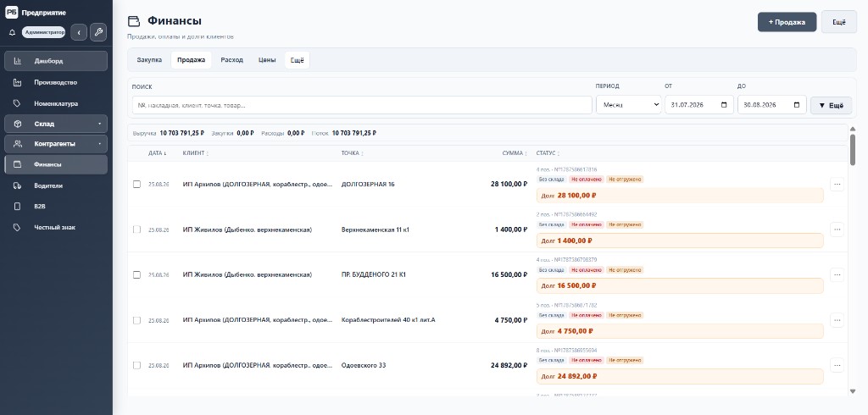Switch to the Продажа tab
Image resolution: width=868 pixels, height=415 pixels.
pos(191,60)
